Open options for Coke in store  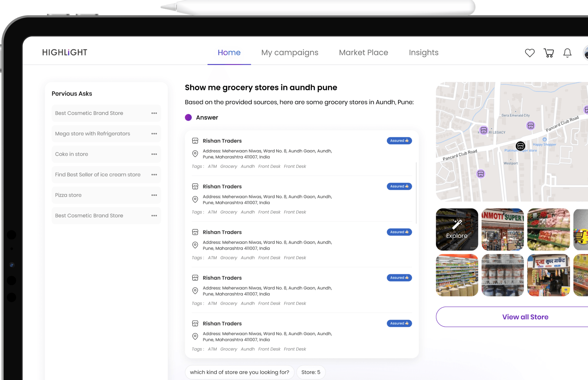pyautogui.click(x=154, y=154)
